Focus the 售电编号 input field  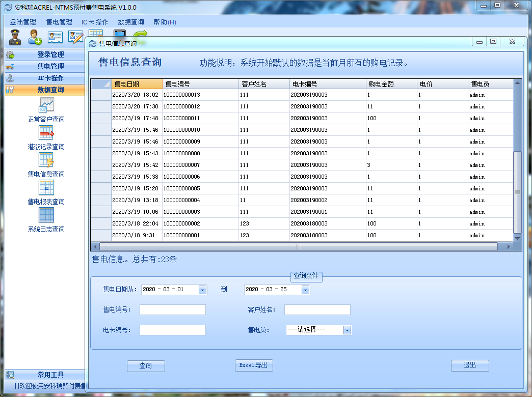pyautogui.click(x=173, y=309)
